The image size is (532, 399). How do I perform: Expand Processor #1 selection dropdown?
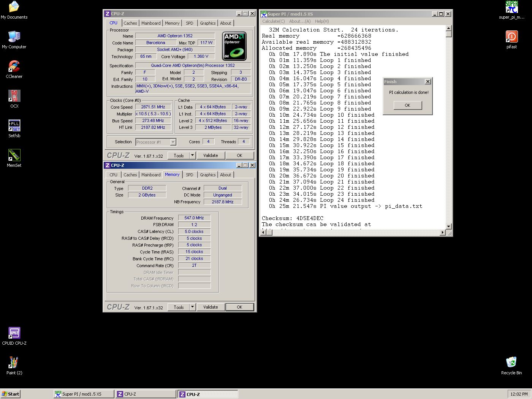coord(173,142)
